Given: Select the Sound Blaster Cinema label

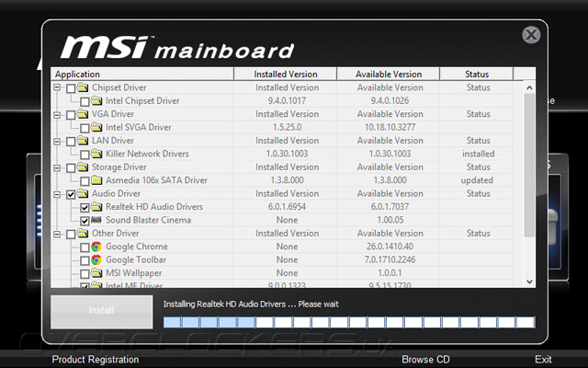Looking at the screenshot, I should point(148,220).
